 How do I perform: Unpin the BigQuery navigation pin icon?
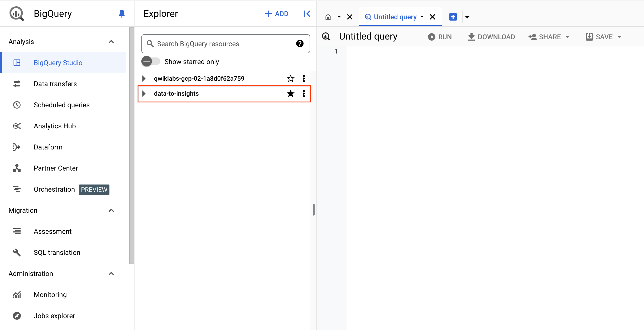122,14
